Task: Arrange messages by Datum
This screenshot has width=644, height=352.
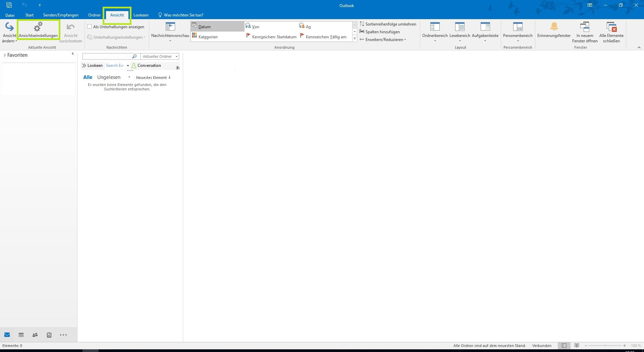Action: click(217, 27)
